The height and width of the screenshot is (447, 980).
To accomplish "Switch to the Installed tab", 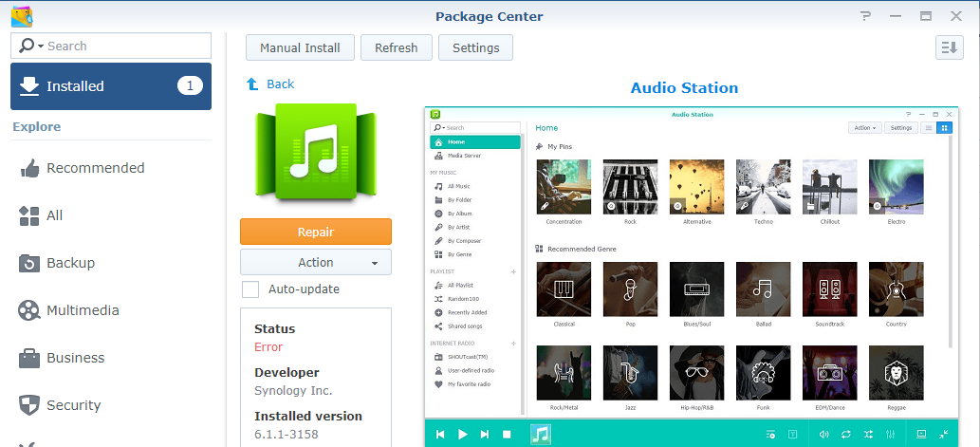I will pos(111,86).
